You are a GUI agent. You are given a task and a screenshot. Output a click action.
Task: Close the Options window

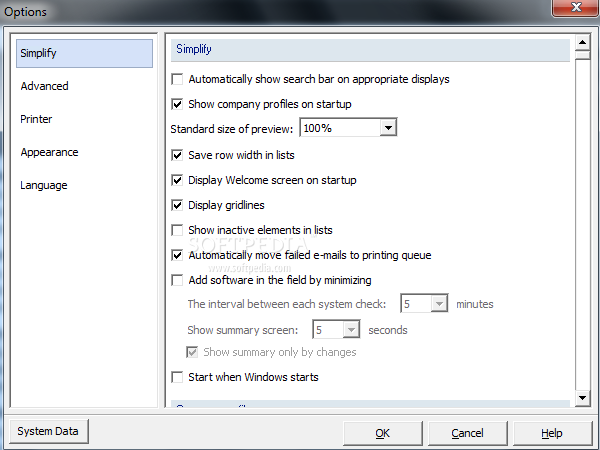[x=575, y=7]
